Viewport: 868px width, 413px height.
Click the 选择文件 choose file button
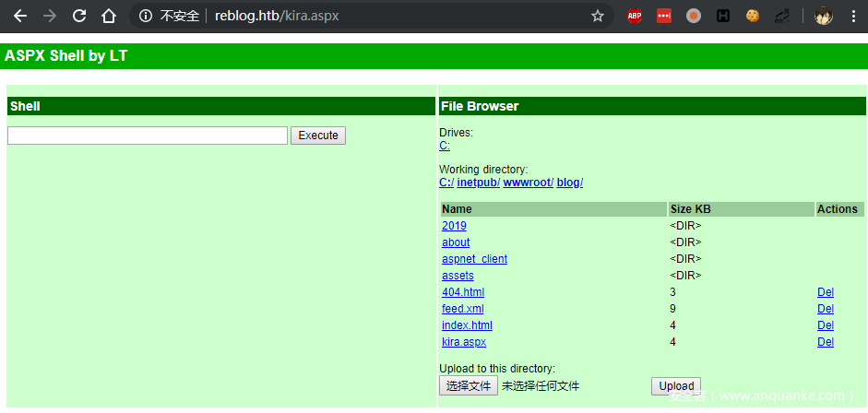(x=469, y=386)
